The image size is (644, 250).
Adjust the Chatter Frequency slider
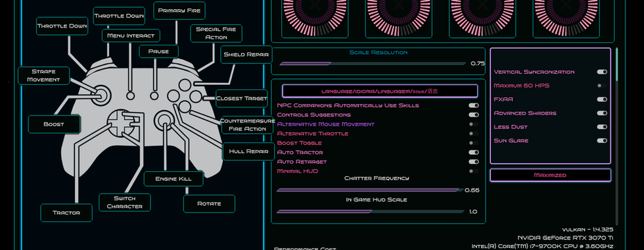coord(370,190)
